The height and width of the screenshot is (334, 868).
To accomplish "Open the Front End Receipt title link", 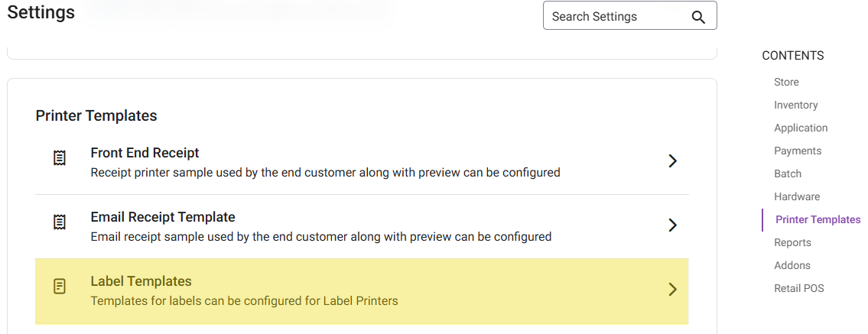I will pos(145,153).
